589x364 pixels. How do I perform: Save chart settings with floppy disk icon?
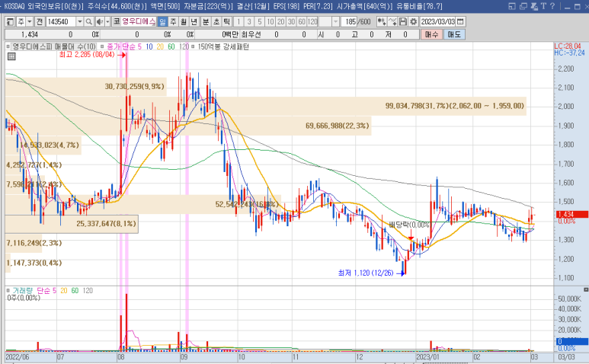click(x=402, y=22)
